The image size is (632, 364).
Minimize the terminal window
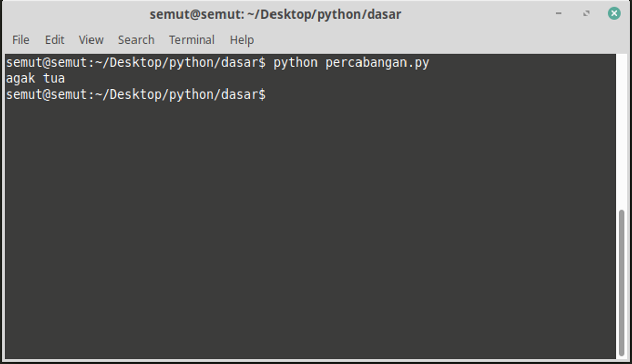coord(559,14)
